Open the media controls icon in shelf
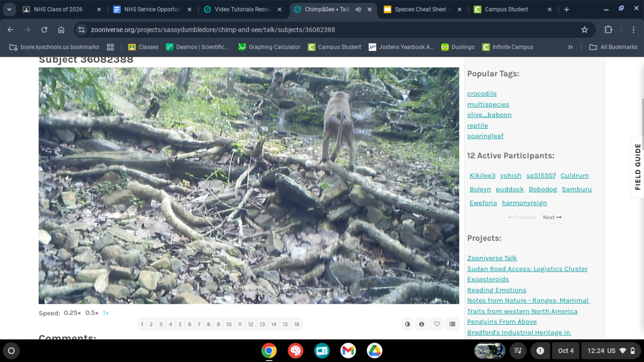644x362 pixels. tap(517, 350)
